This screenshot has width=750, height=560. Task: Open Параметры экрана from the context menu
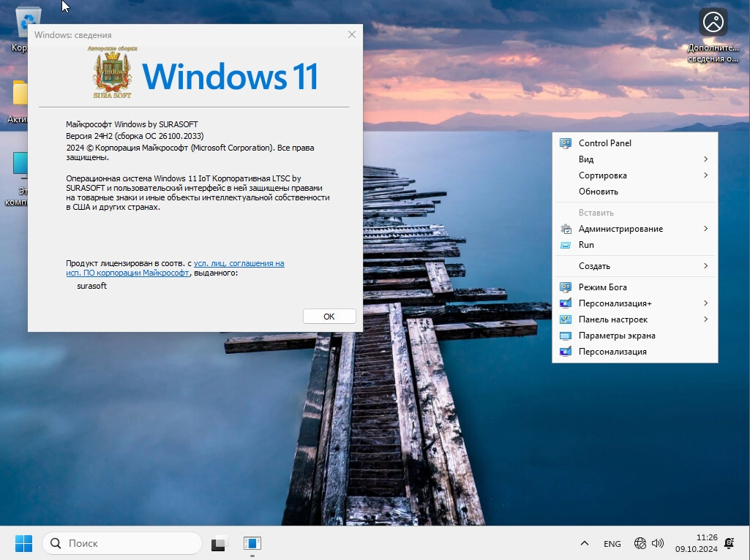point(616,336)
